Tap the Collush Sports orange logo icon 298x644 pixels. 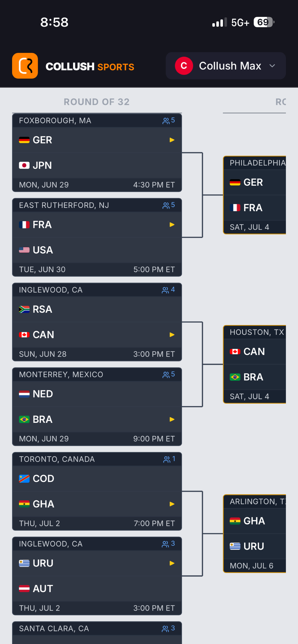click(x=25, y=66)
